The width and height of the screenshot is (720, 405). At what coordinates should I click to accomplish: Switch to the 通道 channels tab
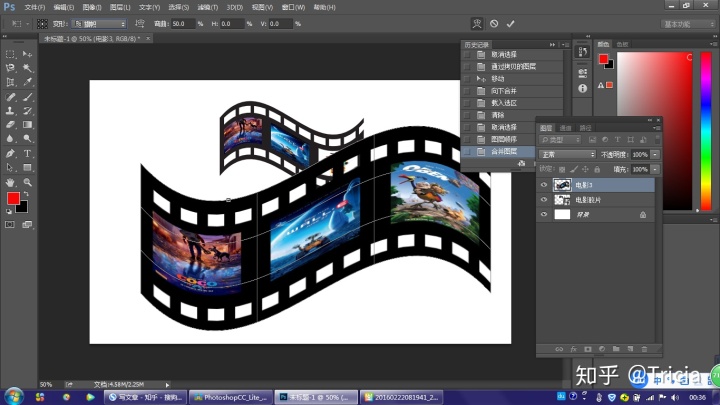566,128
